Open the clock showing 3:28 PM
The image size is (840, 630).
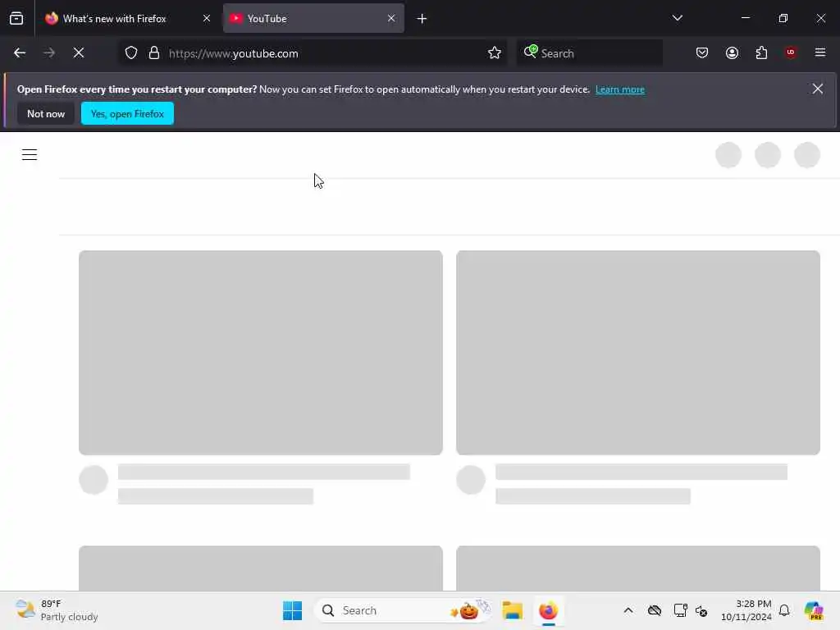pos(746,610)
